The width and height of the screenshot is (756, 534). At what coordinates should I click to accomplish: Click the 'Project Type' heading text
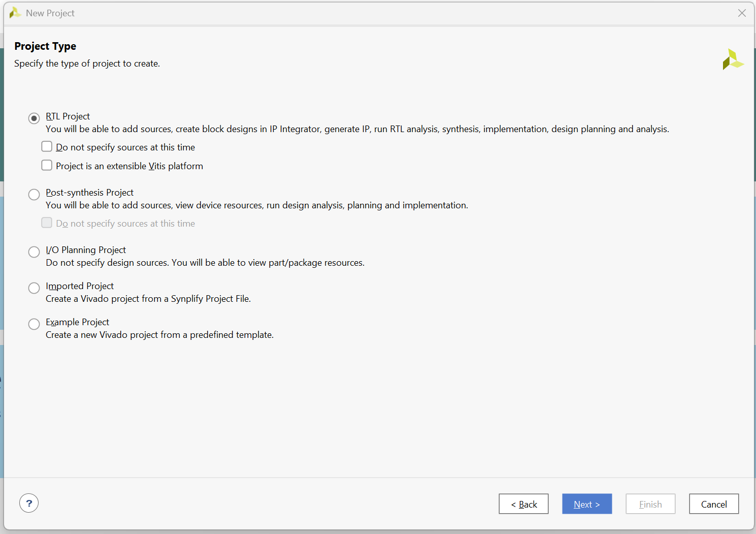pos(45,46)
